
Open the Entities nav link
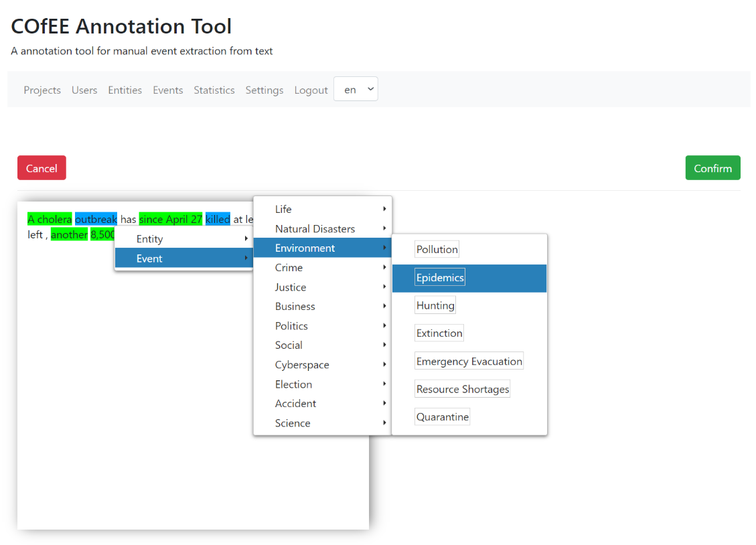click(125, 90)
